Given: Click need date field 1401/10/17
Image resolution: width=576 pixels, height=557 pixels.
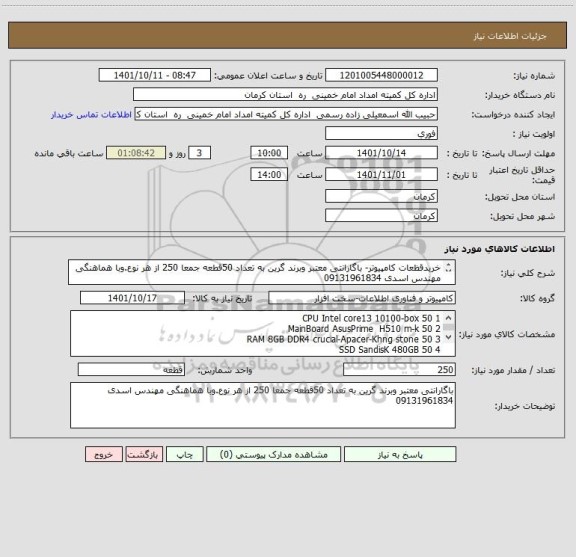Looking at the screenshot, I should pos(132,298).
